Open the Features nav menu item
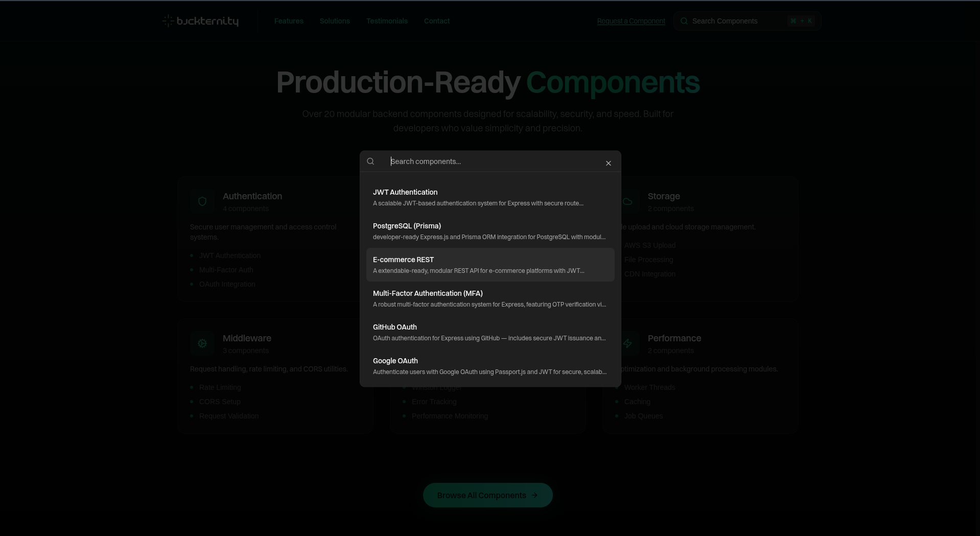The height and width of the screenshot is (536, 980). 289,21
